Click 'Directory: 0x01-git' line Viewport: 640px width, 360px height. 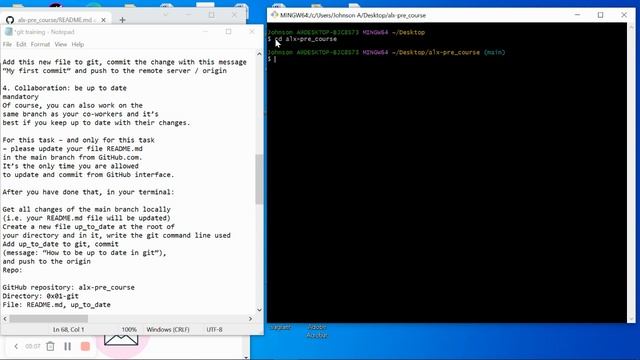[x=40, y=296]
